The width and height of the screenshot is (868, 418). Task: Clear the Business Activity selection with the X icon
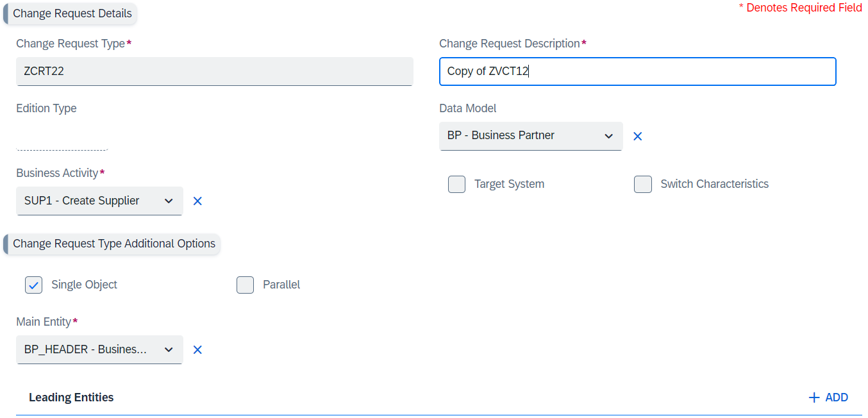[197, 201]
